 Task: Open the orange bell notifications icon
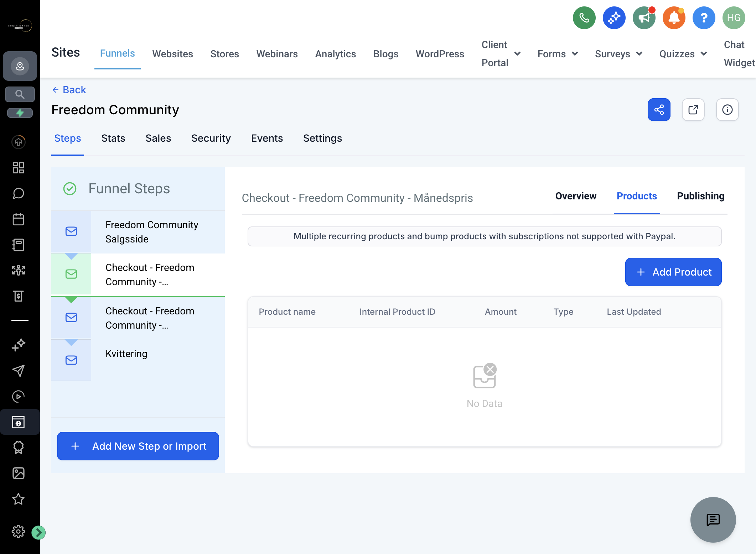(x=674, y=18)
